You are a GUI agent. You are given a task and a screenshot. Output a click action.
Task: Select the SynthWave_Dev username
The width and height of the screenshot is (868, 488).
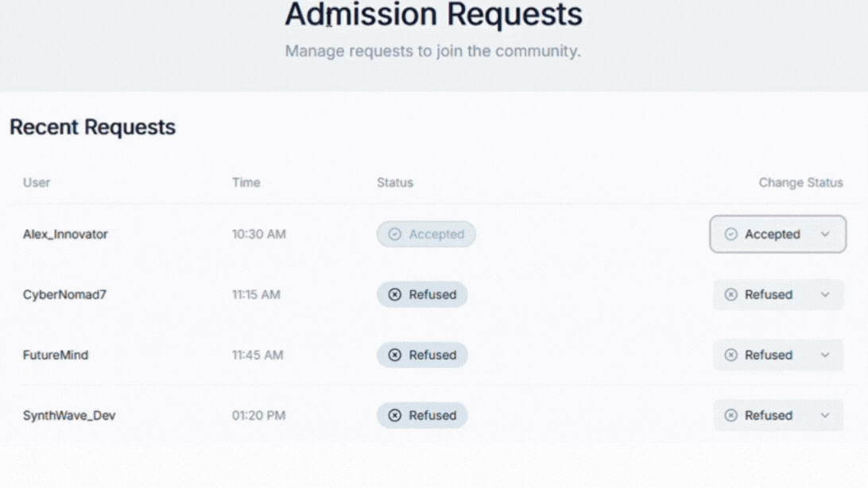(69, 415)
